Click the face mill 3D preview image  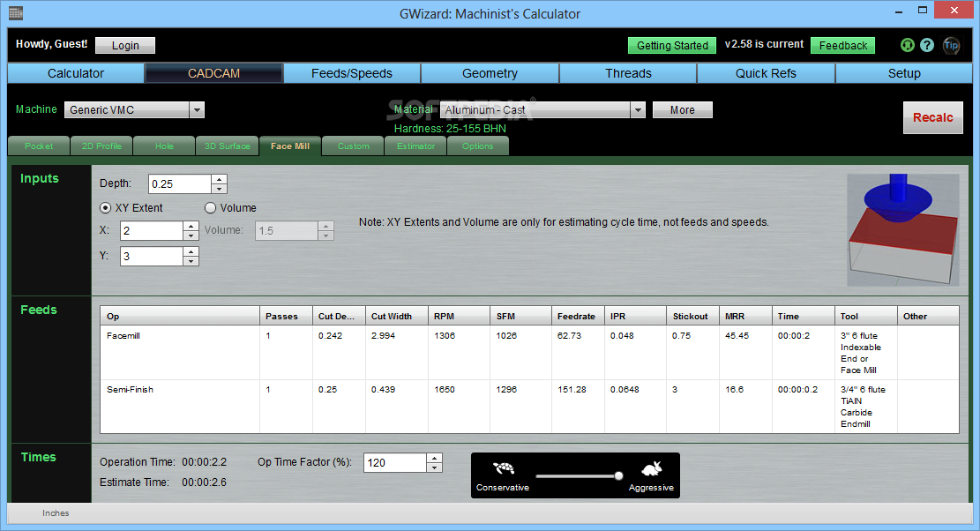click(x=902, y=230)
